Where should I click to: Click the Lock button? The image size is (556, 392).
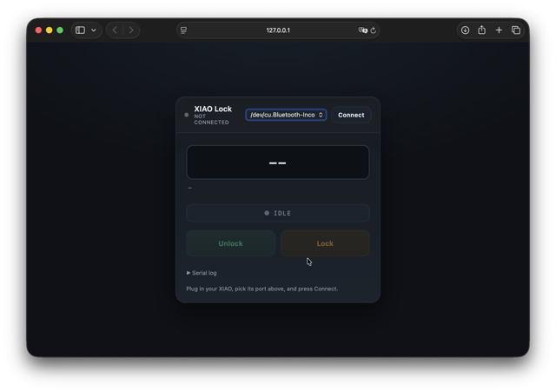325,243
